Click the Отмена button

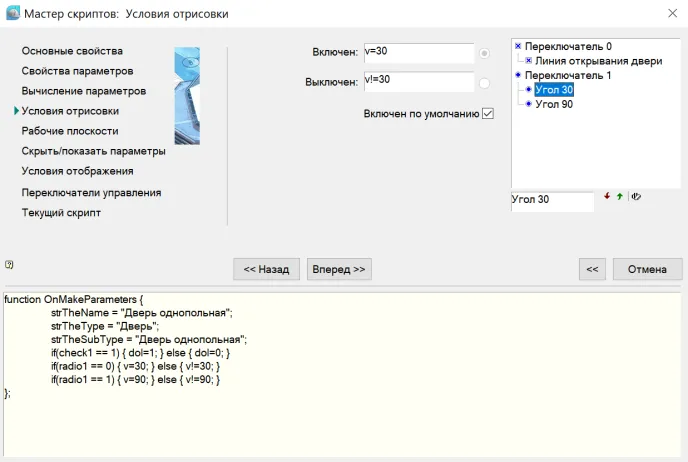[x=647, y=269]
